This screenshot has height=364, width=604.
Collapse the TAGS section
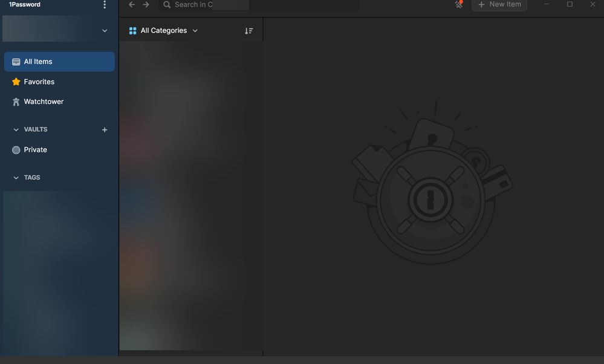click(x=16, y=178)
